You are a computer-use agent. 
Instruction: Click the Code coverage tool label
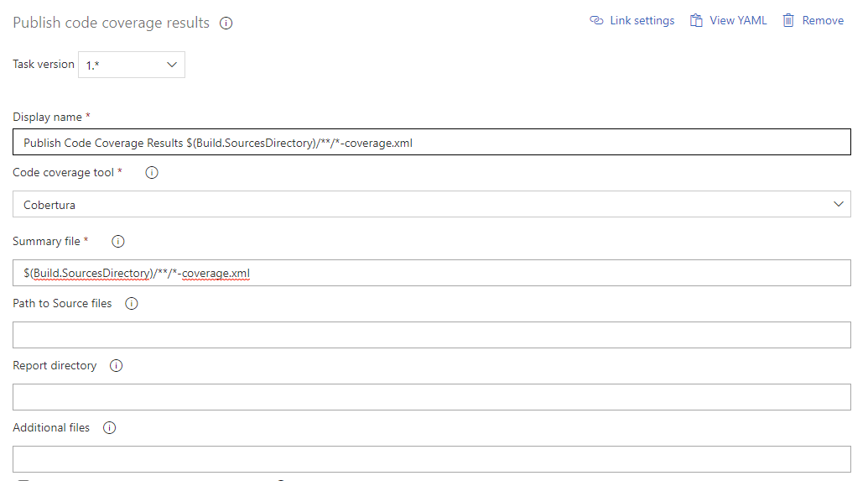(63, 172)
